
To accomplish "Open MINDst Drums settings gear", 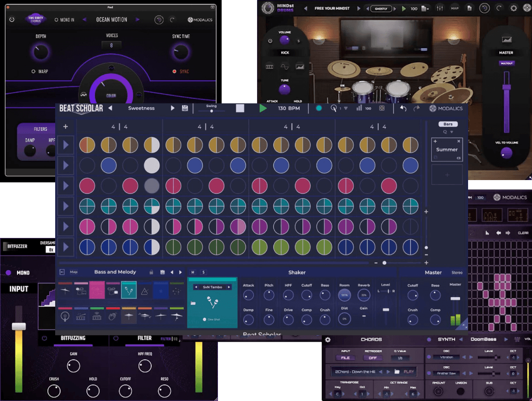I will (514, 8).
